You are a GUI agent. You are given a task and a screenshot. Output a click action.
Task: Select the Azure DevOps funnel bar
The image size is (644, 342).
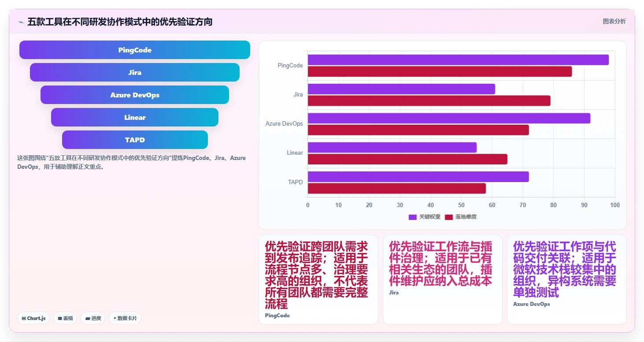[x=135, y=95]
